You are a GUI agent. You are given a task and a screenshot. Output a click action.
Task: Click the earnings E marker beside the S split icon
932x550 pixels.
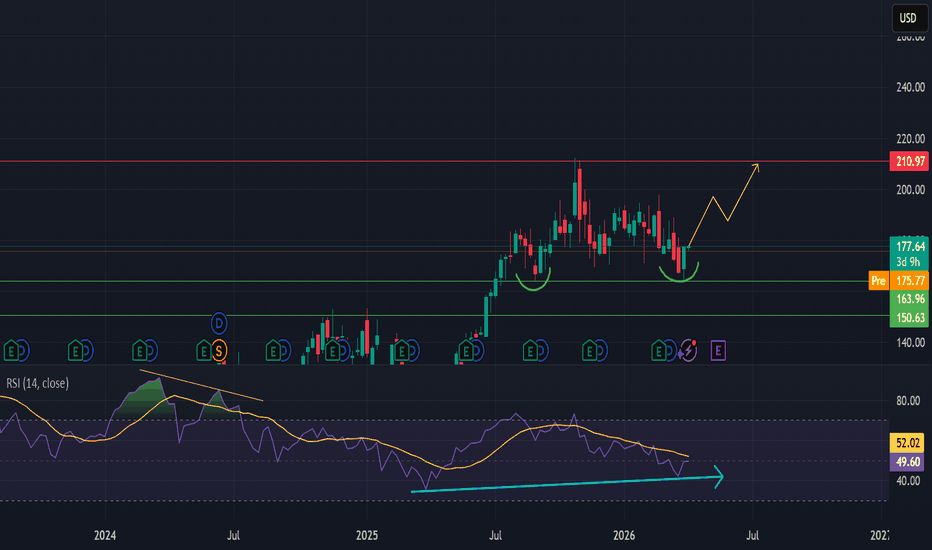[x=203, y=351]
